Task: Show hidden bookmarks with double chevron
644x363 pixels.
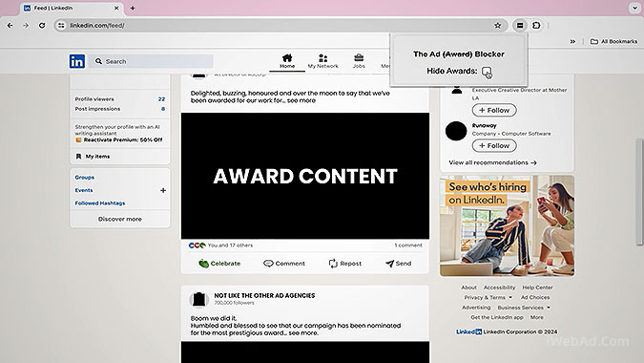Action: pos(572,41)
